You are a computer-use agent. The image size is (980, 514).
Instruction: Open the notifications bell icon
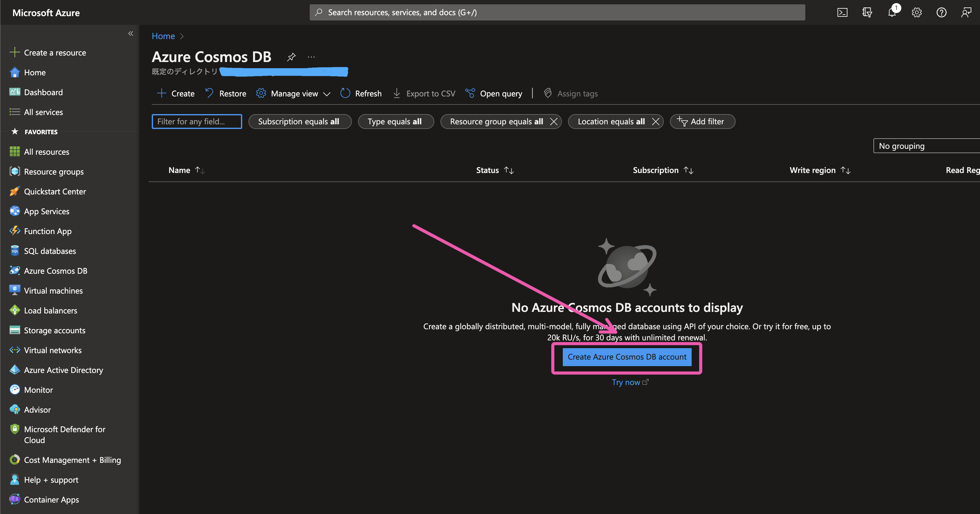tap(892, 13)
